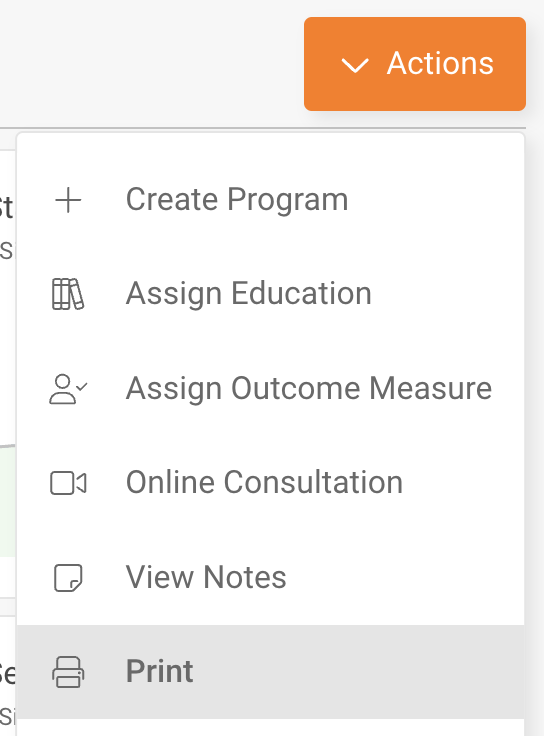Open the orange Actions dropdown button
This screenshot has height=736, width=544.
click(415, 64)
